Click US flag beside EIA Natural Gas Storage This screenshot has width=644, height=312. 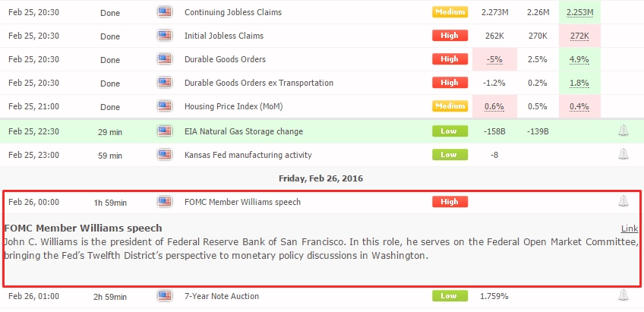tap(164, 131)
